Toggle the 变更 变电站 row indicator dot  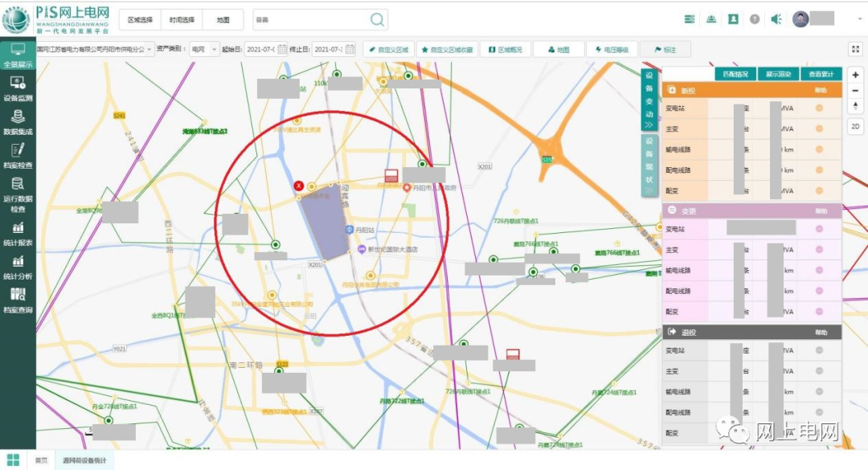pyautogui.click(x=819, y=229)
